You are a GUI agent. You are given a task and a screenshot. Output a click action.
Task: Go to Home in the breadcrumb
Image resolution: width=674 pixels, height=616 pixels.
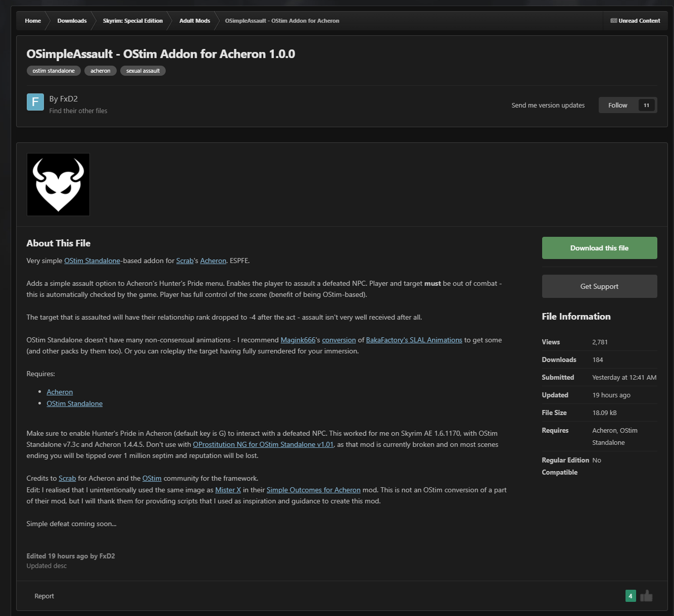[x=33, y=21]
